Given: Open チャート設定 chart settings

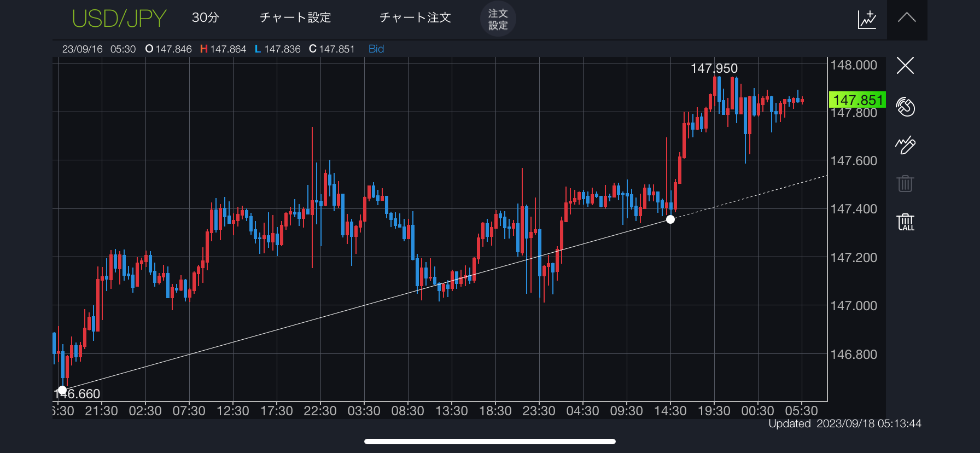Looking at the screenshot, I should (x=295, y=18).
